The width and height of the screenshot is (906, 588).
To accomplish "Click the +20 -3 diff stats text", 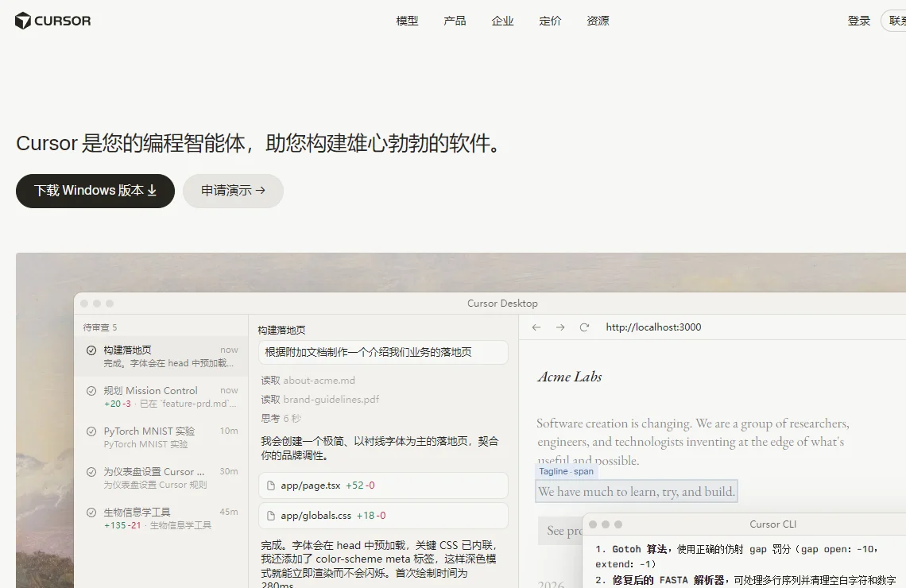I will click(118, 404).
